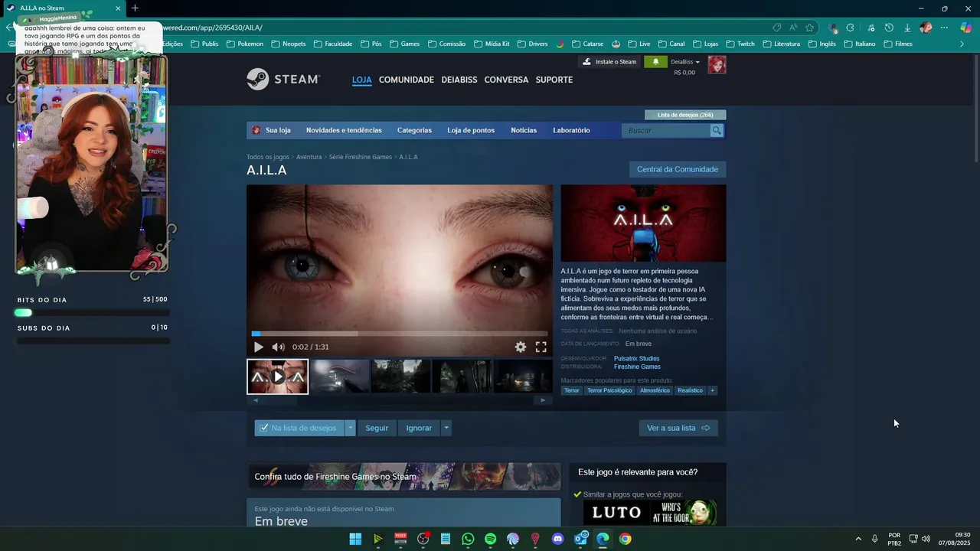Open the shopping tag icon in address bar

tap(777, 28)
